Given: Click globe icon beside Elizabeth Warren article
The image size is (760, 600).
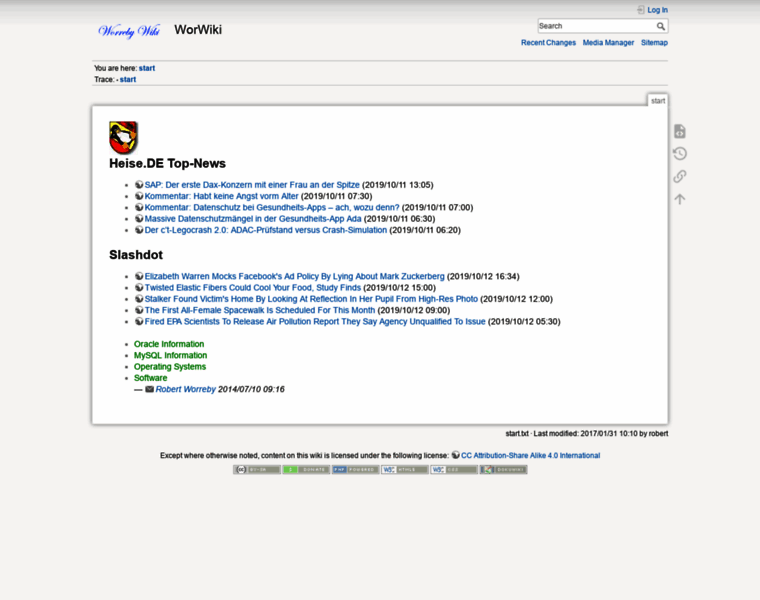Looking at the screenshot, I should coord(139,276).
